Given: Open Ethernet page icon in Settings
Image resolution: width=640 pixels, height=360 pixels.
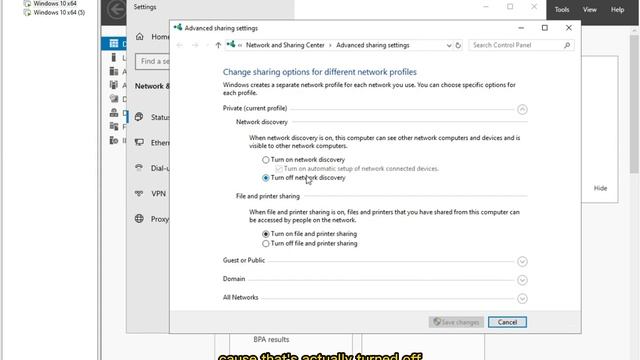Looking at the screenshot, I should click(139, 142).
